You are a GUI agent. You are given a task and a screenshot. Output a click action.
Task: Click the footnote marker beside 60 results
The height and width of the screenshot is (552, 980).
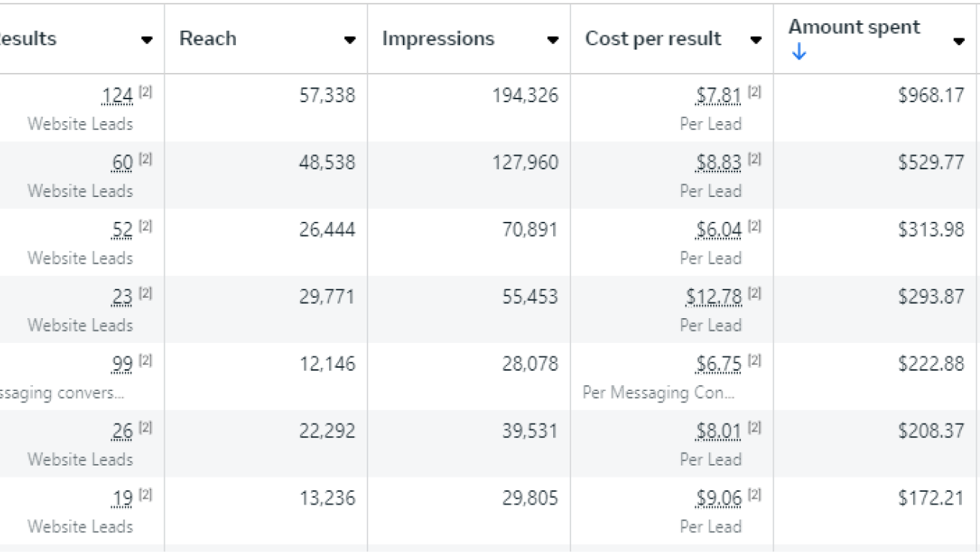(x=145, y=159)
